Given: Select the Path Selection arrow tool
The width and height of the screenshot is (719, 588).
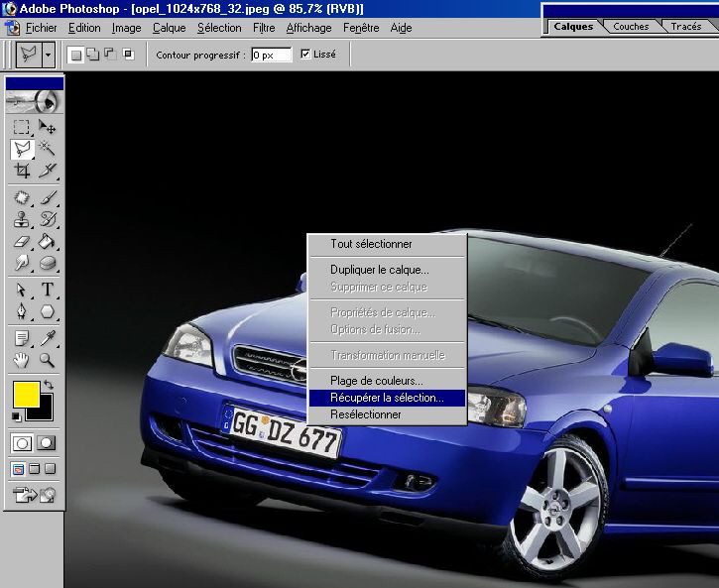Looking at the screenshot, I should pos(22,290).
